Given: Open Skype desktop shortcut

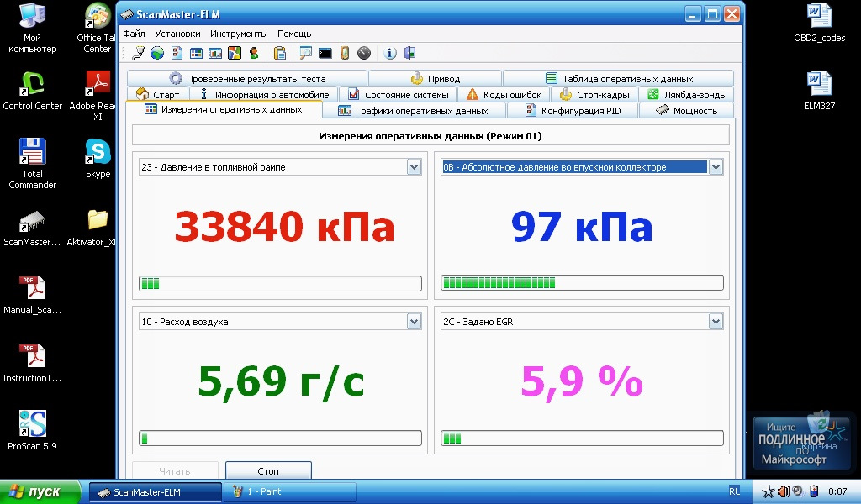Looking at the screenshot, I should (x=98, y=159).
